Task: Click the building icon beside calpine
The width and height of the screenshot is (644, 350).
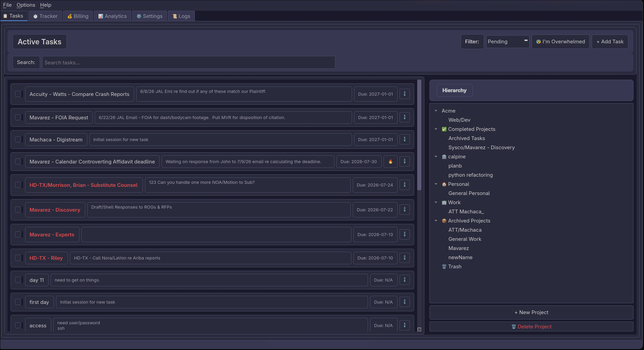Action: (x=444, y=156)
